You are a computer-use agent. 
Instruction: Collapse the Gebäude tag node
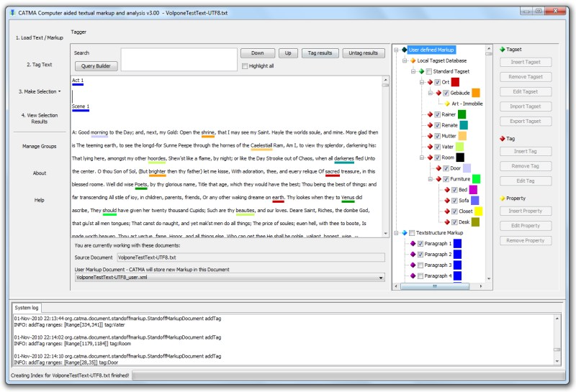(431, 93)
